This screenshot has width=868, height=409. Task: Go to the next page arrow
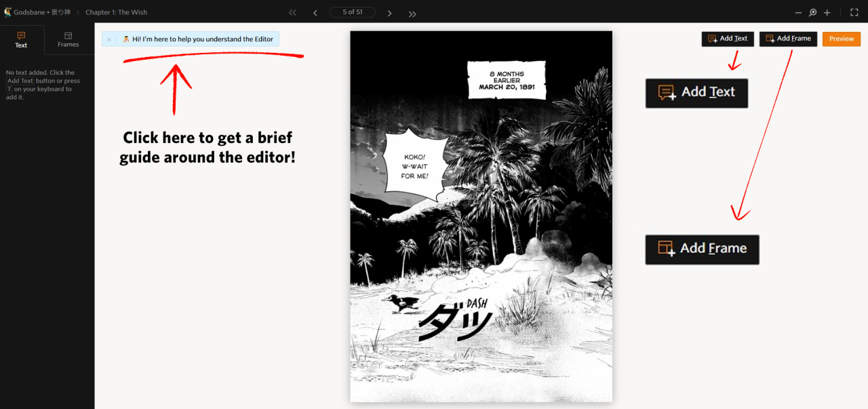click(389, 13)
